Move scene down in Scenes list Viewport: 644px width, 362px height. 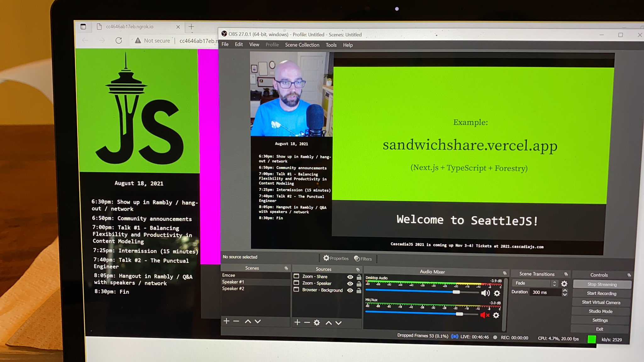258,321
